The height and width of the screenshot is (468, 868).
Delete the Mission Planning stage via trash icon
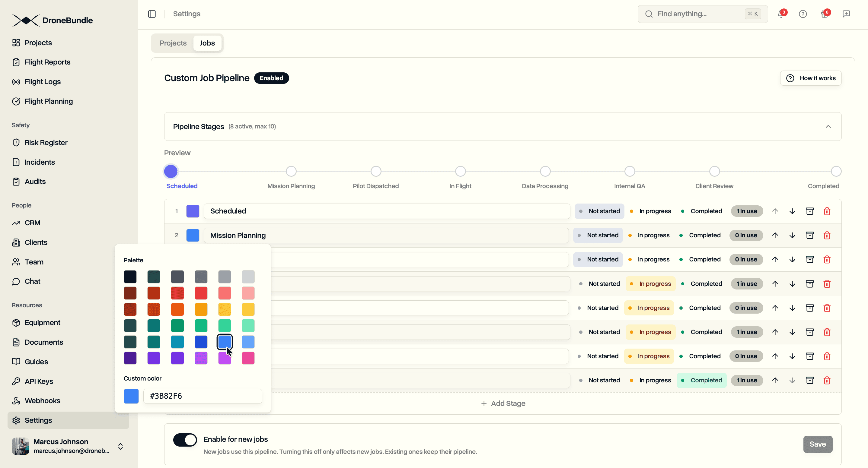(827, 235)
